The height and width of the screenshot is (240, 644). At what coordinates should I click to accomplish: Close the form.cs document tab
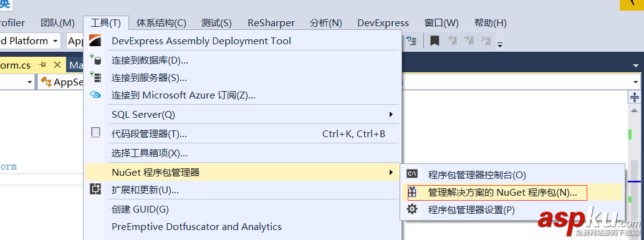tap(57, 65)
